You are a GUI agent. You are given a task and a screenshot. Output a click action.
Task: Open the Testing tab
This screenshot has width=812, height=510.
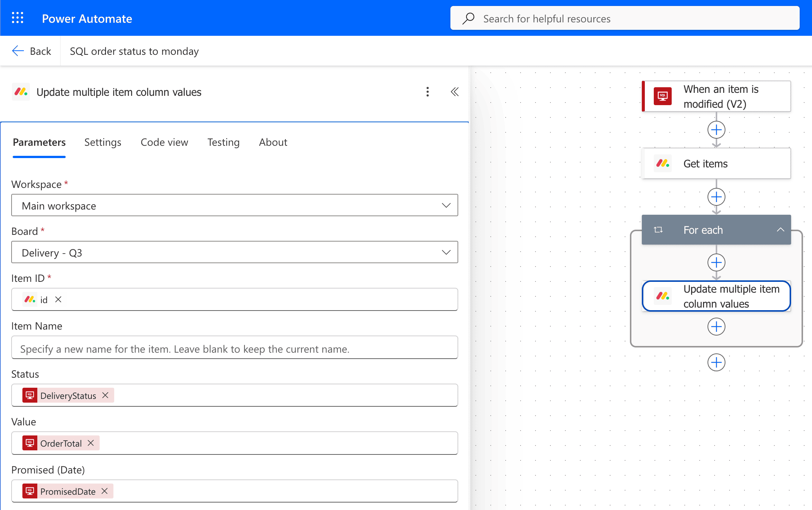click(223, 142)
